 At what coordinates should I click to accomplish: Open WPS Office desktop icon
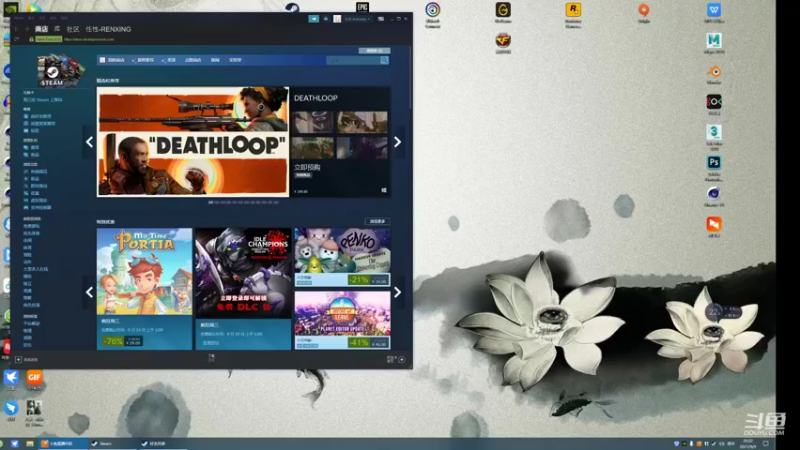(x=714, y=13)
